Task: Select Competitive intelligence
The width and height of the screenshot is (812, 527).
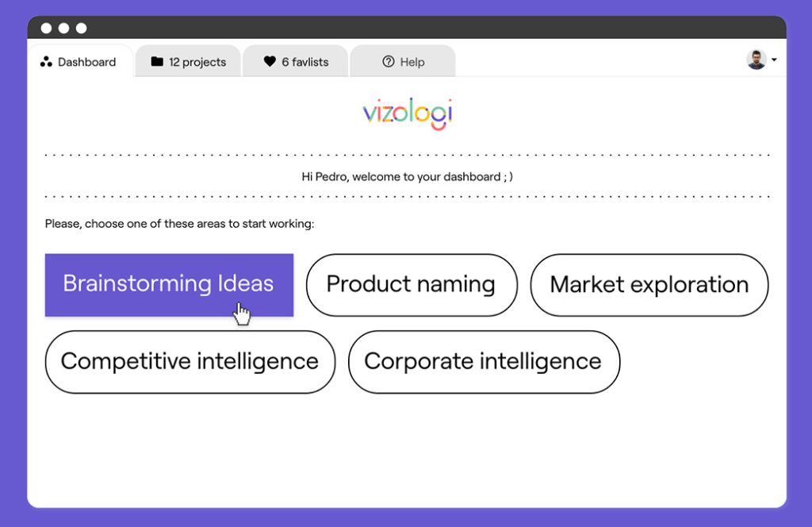Action: coord(190,361)
